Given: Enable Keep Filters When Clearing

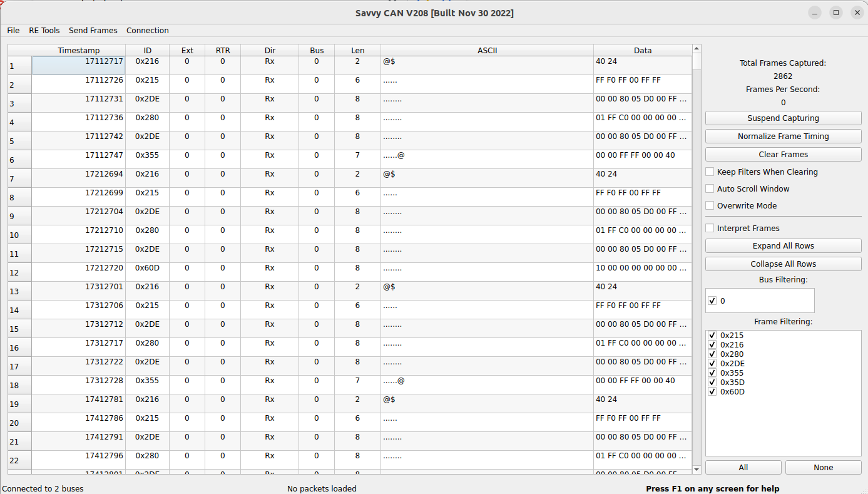Looking at the screenshot, I should [x=711, y=172].
